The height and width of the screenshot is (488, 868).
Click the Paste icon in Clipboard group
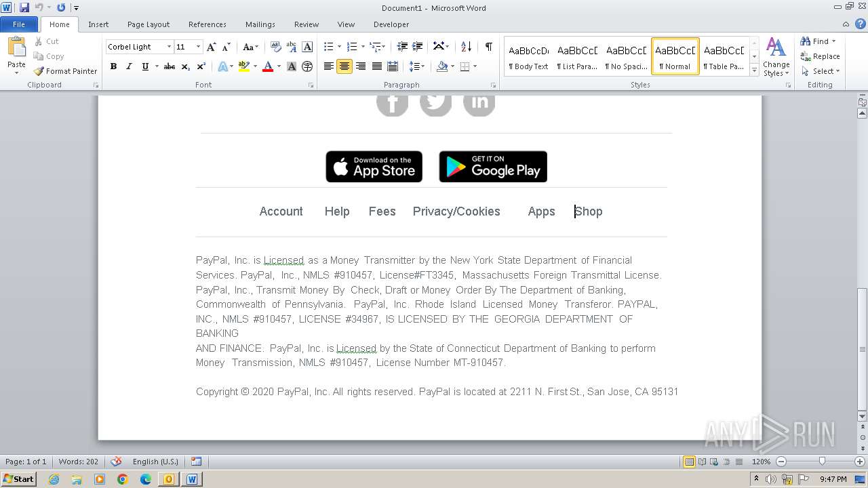click(16, 47)
